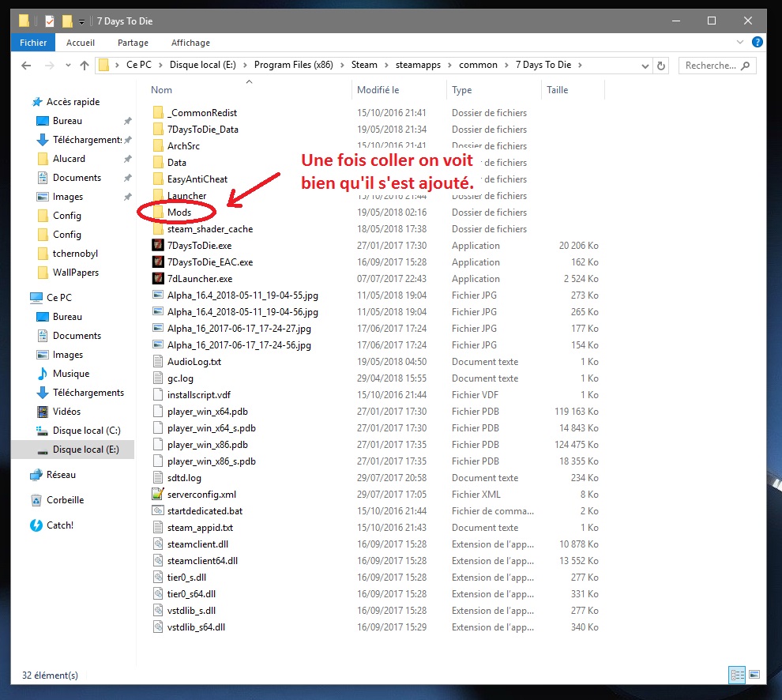Select the Mods folder icon

[x=158, y=213]
